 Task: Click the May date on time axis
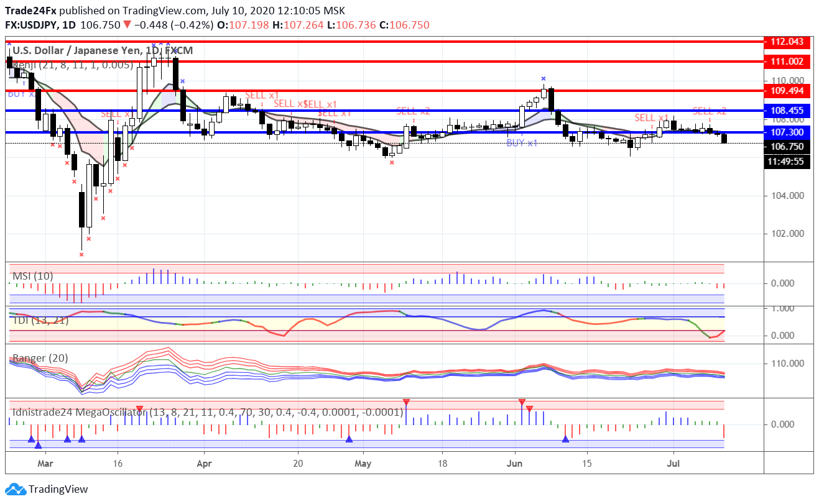[x=363, y=463]
